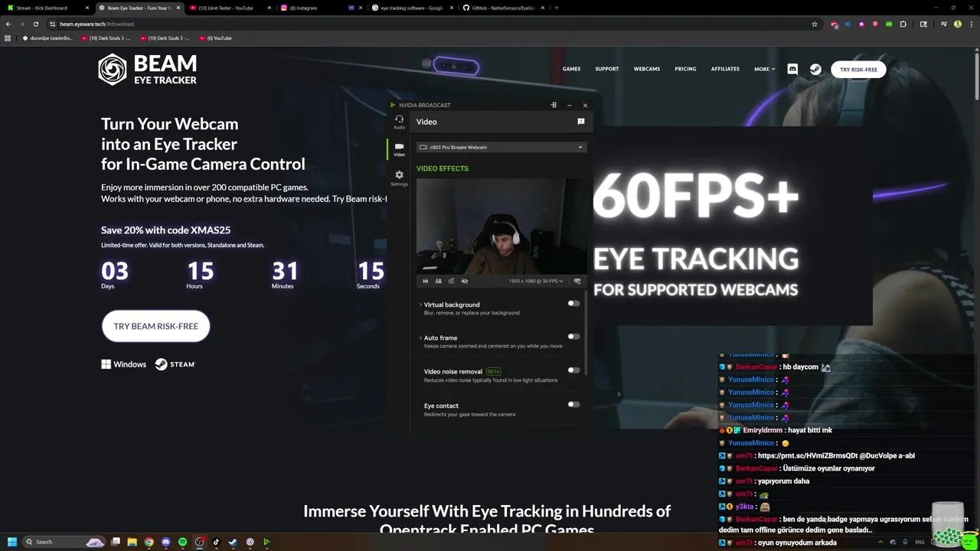Open the Chrome extensions puzzle icon
Viewport: 980px width, 551px height.
coord(903,24)
